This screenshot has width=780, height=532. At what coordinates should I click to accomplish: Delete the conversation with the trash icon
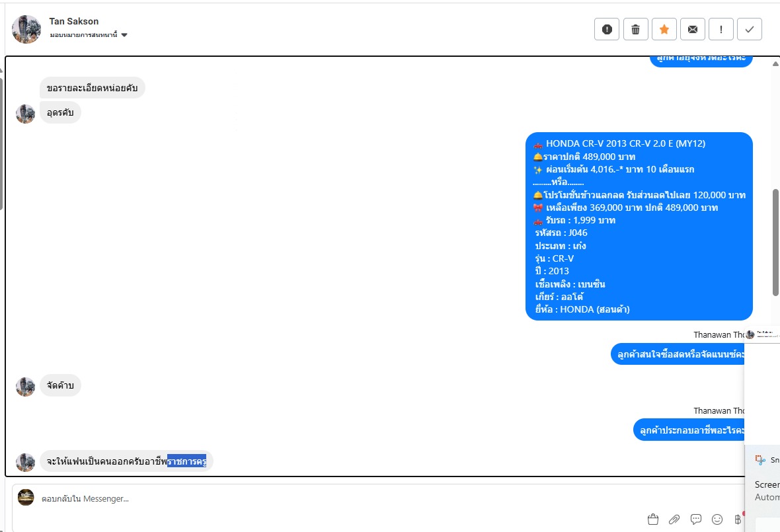tap(635, 29)
